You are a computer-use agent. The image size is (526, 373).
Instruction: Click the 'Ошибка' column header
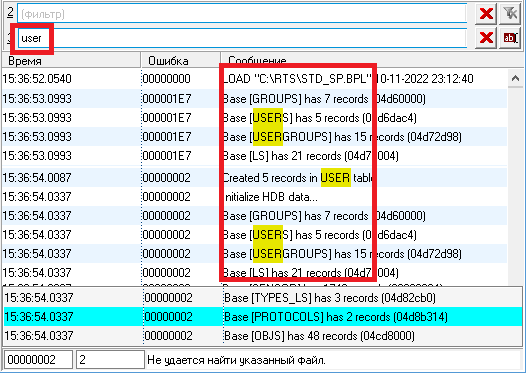click(180, 61)
